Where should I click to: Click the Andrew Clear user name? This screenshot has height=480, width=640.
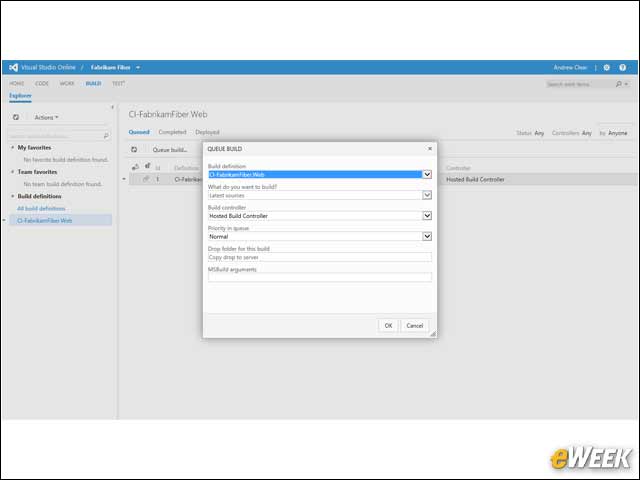point(570,67)
